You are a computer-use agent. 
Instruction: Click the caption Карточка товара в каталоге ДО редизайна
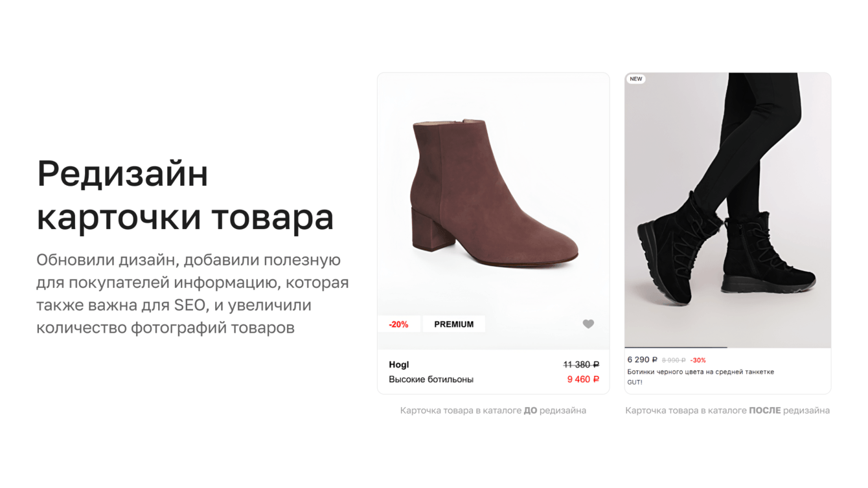pyautogui.click(x=493, y=410)
